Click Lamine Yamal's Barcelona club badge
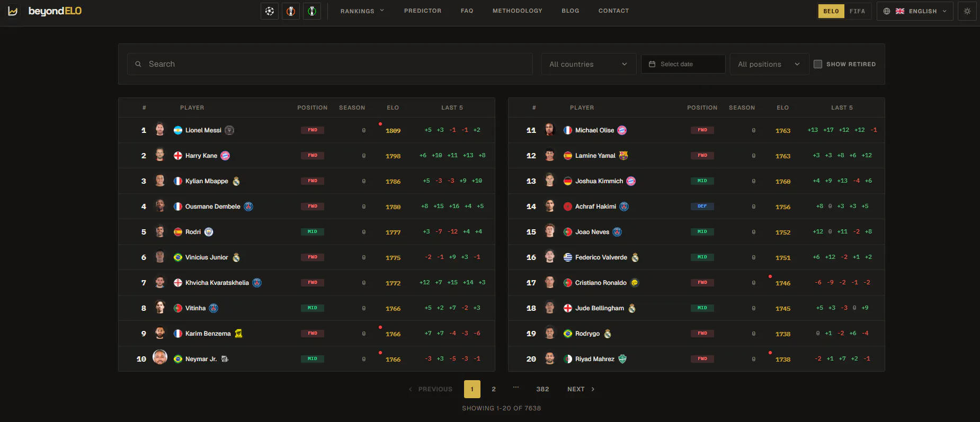Viewport: 980px width, 422px height. click(623, 156)
